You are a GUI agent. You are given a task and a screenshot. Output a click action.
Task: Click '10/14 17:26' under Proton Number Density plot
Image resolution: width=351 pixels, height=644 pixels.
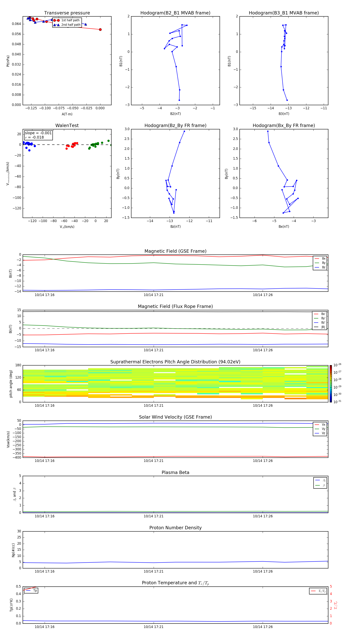(x=262, y=571)
